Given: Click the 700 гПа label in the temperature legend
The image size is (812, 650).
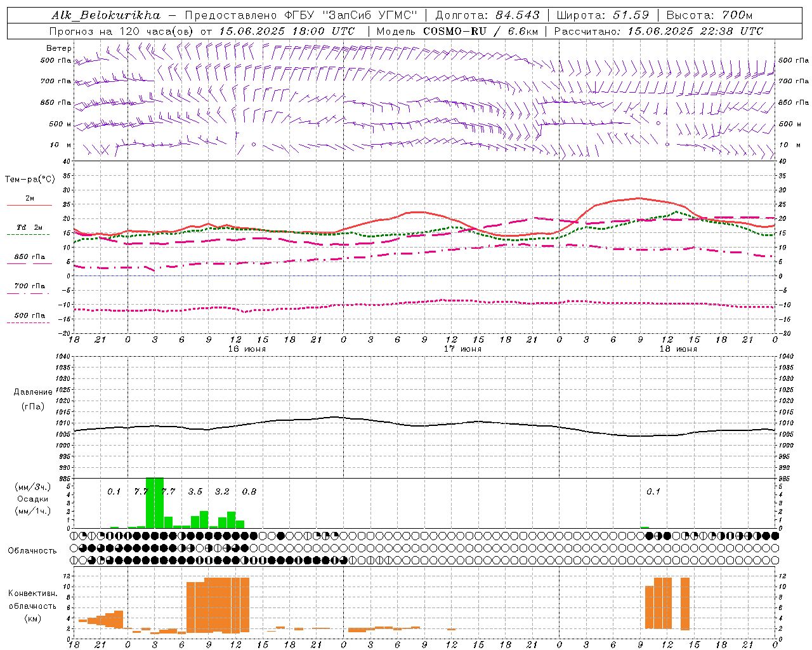Looking at the screenshot, I should pos(30,286).
